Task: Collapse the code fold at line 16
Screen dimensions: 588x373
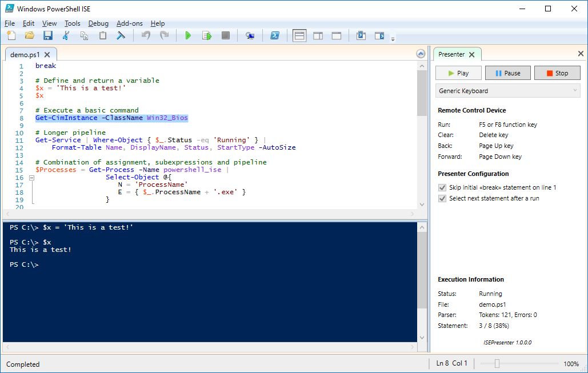Action: [x=32, y=178]
